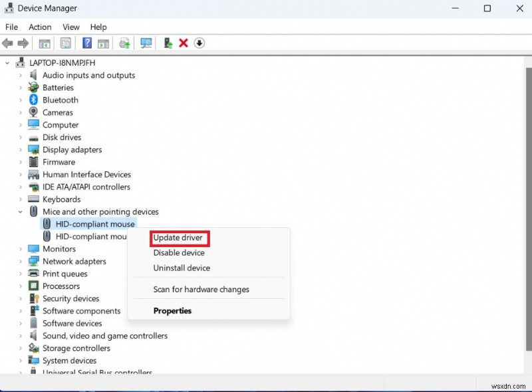The width and height of the screenshot is (532, 392).
Task: Click the Bluetooth category icon
Action: pos(33,100)
